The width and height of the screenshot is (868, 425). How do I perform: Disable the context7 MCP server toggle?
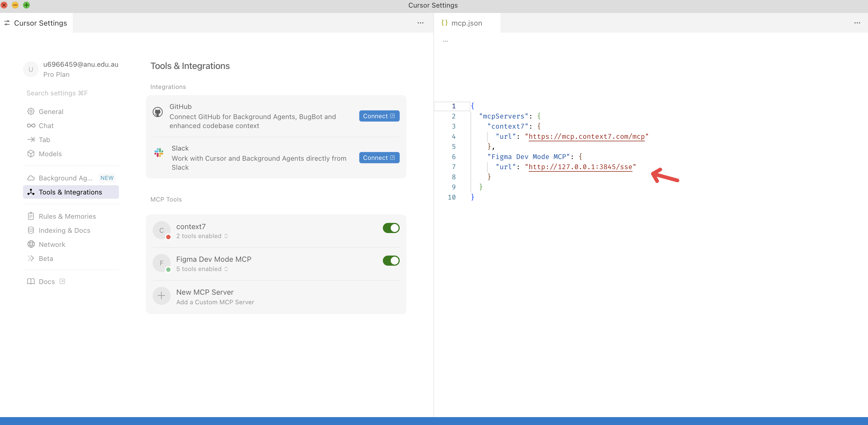[391, 228]
